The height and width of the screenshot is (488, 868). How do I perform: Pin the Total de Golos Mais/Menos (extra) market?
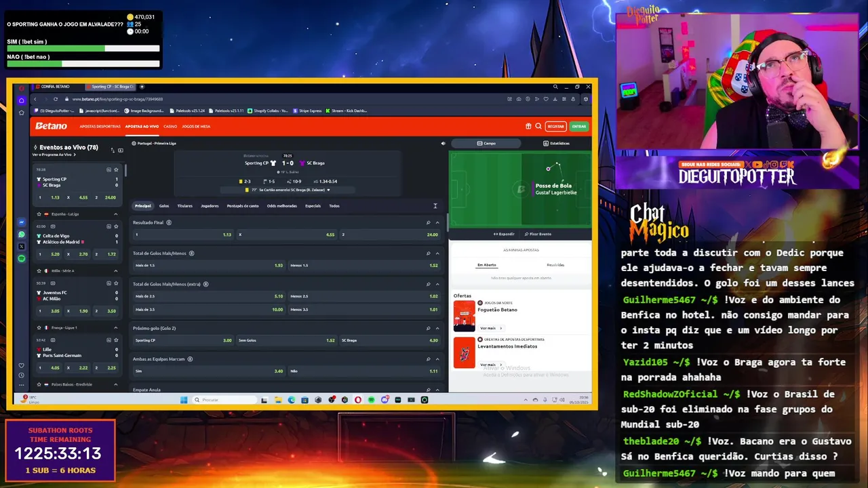click(x=428, y=285)
